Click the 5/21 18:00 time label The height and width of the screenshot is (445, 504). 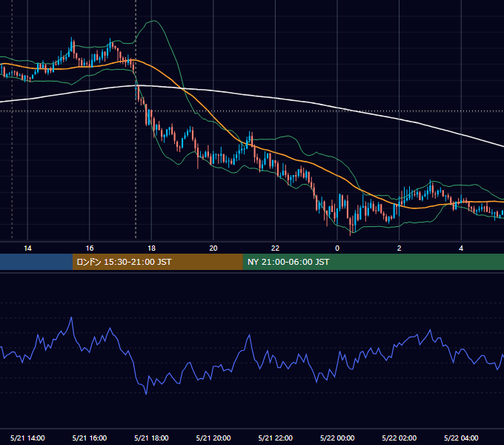tap(151, 438)
